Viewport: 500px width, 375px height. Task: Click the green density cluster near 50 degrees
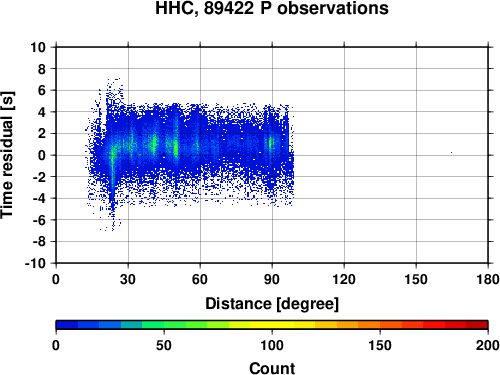pyautogui.click(x=176, y=148)
